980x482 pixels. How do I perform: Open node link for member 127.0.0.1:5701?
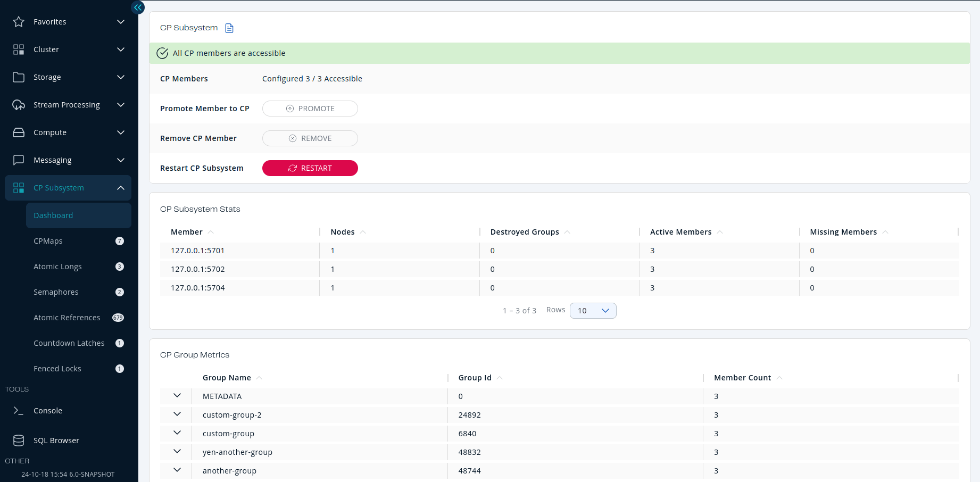(333, 251)
